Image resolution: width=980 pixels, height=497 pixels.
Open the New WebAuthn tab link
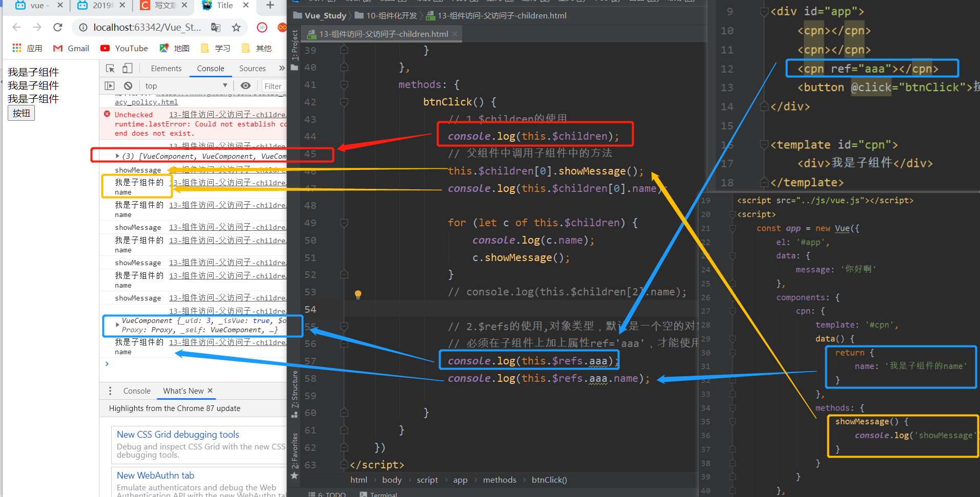click(x=155, y=476)
